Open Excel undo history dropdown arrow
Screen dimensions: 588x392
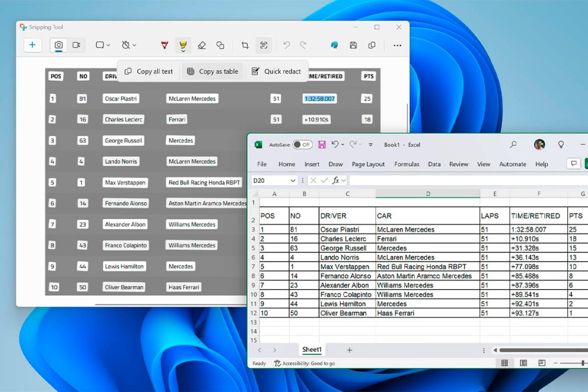pyautogui.click(x=343, y=145)
